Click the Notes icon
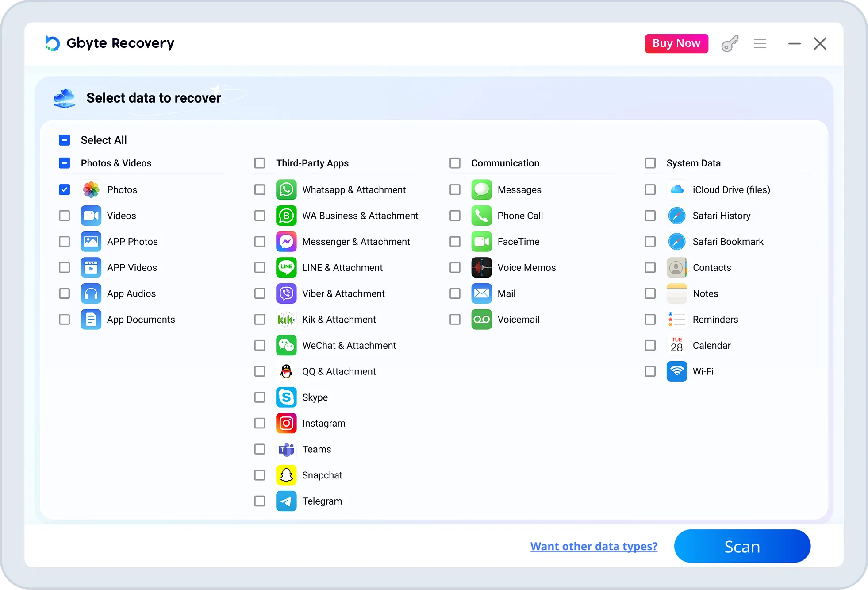This screenshot has height=590, width=868. 677,293
